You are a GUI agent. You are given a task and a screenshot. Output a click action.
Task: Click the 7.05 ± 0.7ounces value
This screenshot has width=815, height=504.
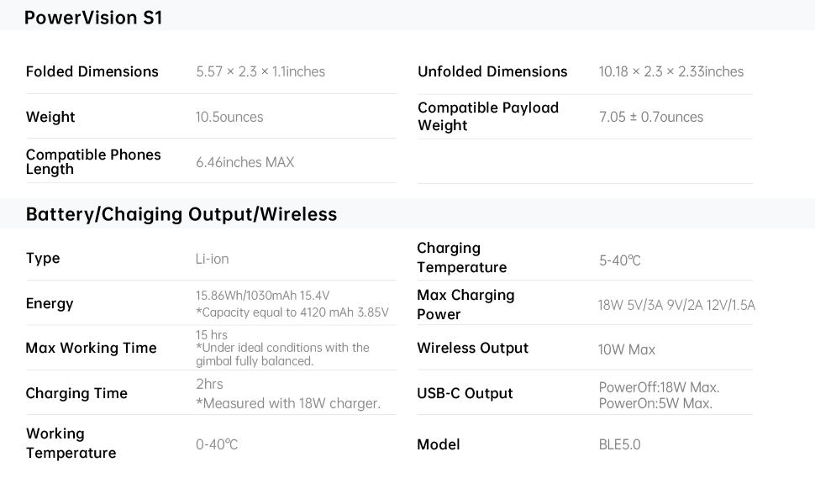click(x=651, y=117)
